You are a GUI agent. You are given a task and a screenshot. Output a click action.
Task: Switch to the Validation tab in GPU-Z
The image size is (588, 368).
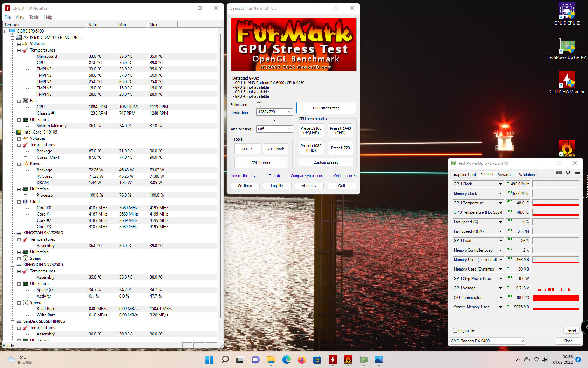(x=527, y=175)
